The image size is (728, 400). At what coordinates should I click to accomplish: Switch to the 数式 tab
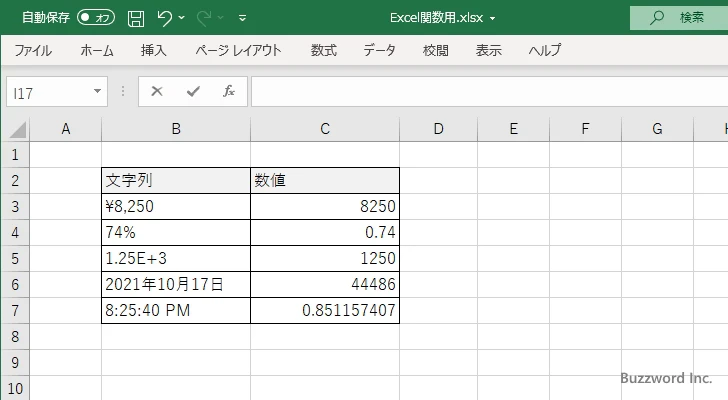click(x=324, y=50)
